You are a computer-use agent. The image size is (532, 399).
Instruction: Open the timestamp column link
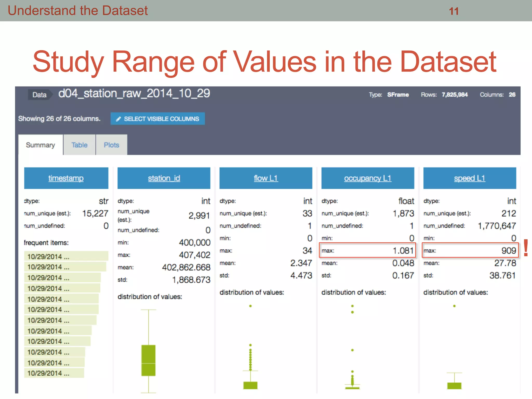66,178
